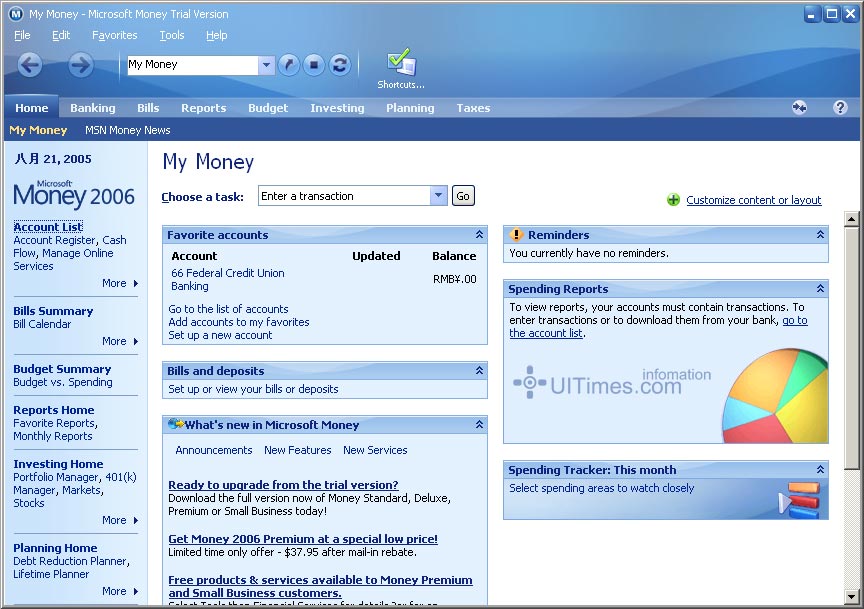
Task: Expand More under Account List
Action: pyautogui.click(x=120, y=283)
